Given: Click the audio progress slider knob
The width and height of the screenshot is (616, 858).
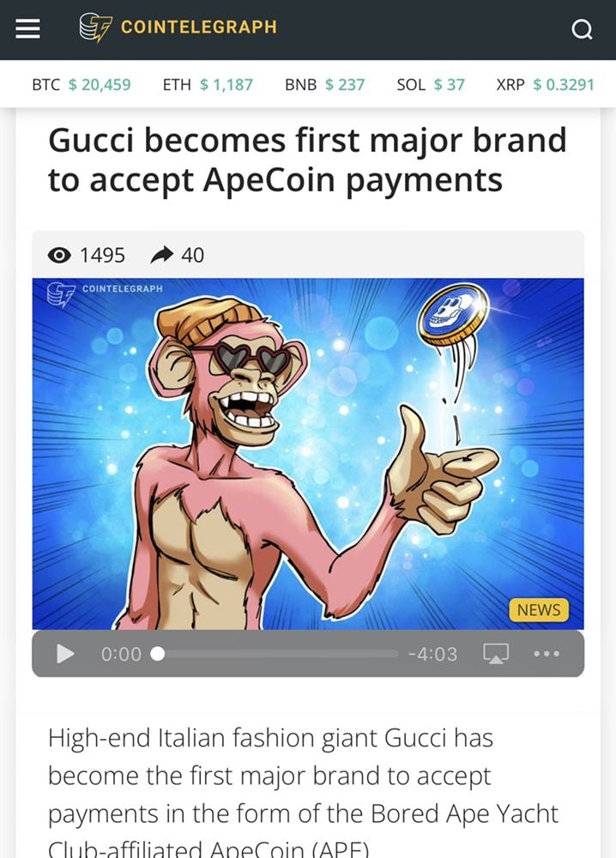Looking at the screenshot, I should 158,654.
